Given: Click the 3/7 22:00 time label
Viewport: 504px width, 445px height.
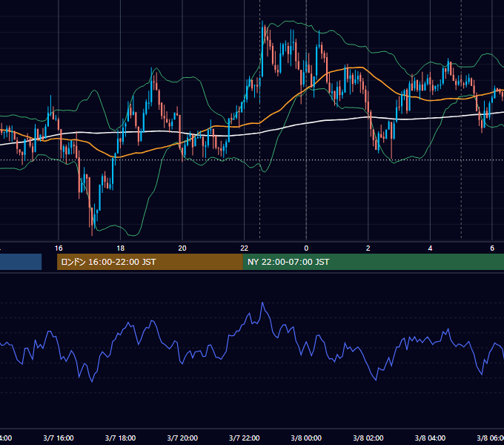Looking at the screenshot, I should coord(245,438).
